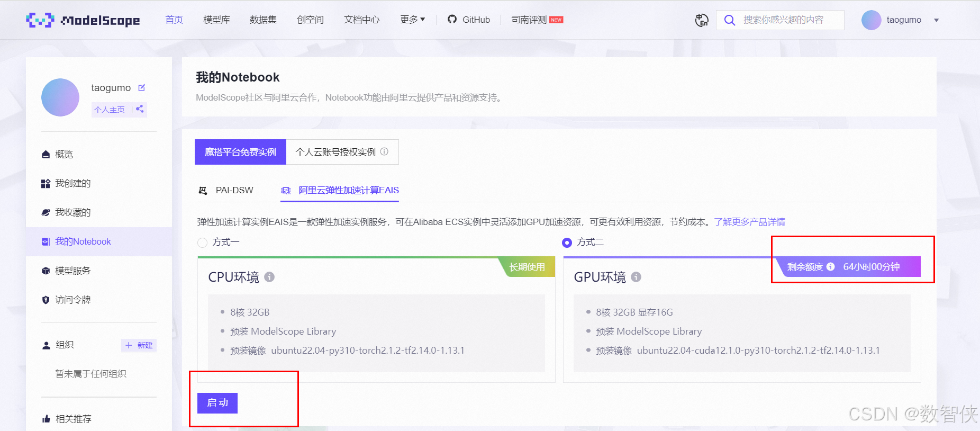Click the 启动 button
980x431 pixels.
pos(217,403)
